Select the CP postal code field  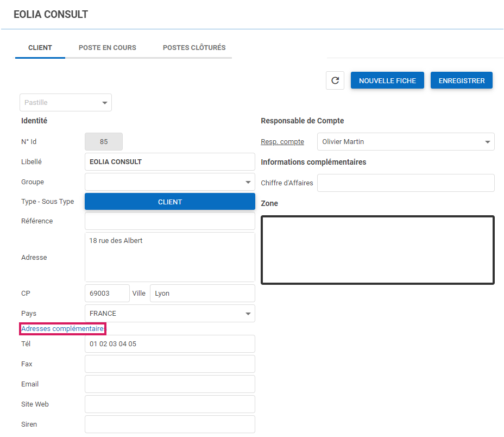(x=107, y=294)
